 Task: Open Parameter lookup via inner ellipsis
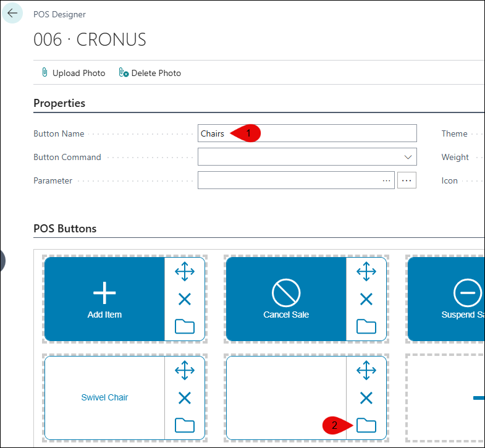[x=386, y=180]
